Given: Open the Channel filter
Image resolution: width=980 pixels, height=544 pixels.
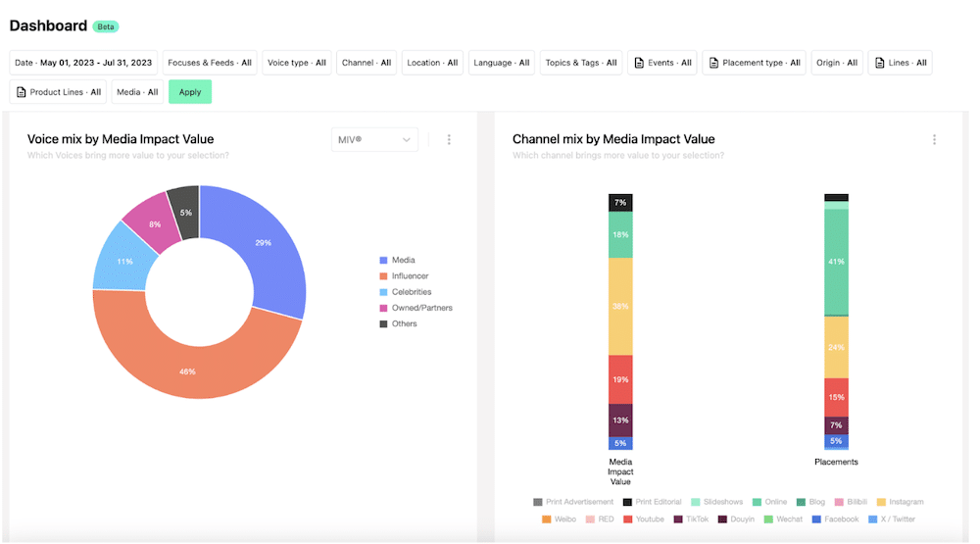Looking at the screenshot, I should (x=367, y=63).
